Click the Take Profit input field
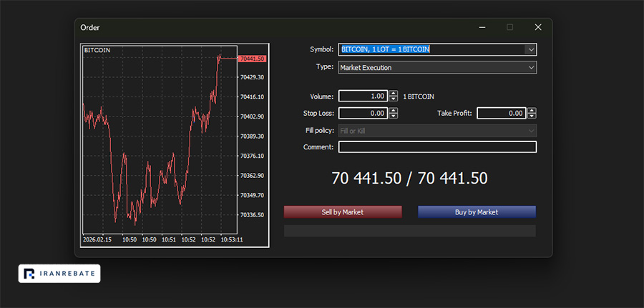 502,113
